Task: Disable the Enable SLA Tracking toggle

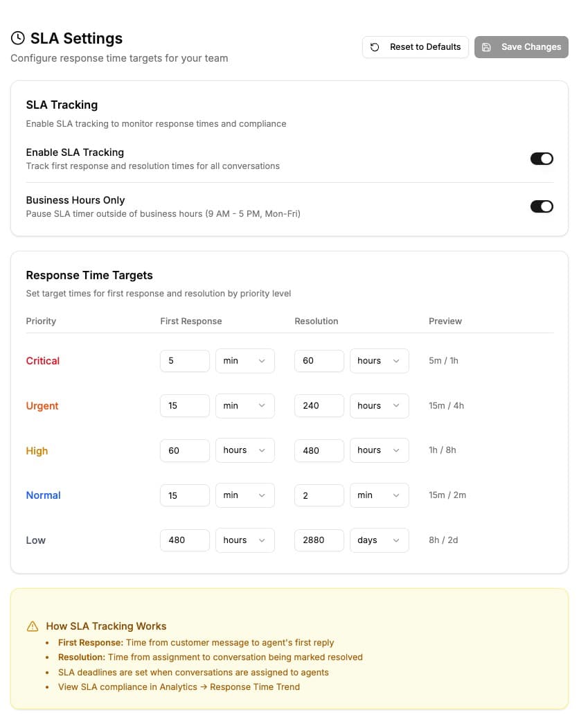Action: coord(542,159)
